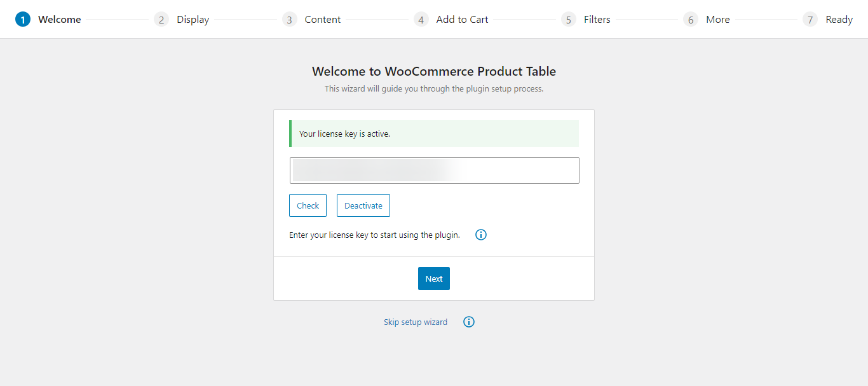Go to the Content step label
Viewport: 868px width, 386px height.
(x=323, y=20)
